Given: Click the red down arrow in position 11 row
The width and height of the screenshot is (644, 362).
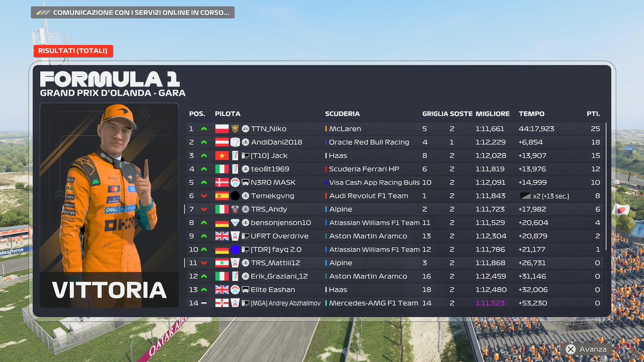Looking at the screenshot, I should point(204,263).
